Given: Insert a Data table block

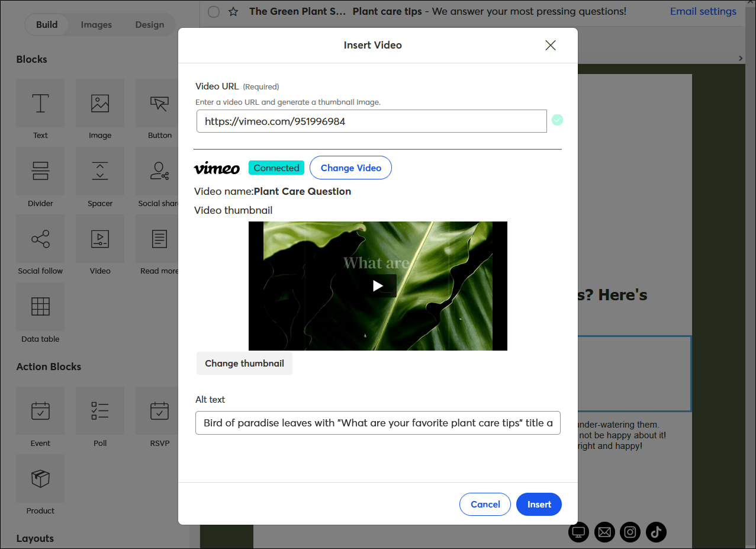Looking at the screenshot, I should [x=40, y=307].
